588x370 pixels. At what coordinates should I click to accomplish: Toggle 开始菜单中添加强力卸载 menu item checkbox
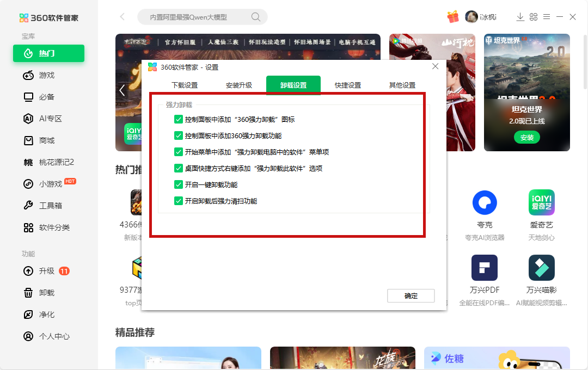point(179,152)
